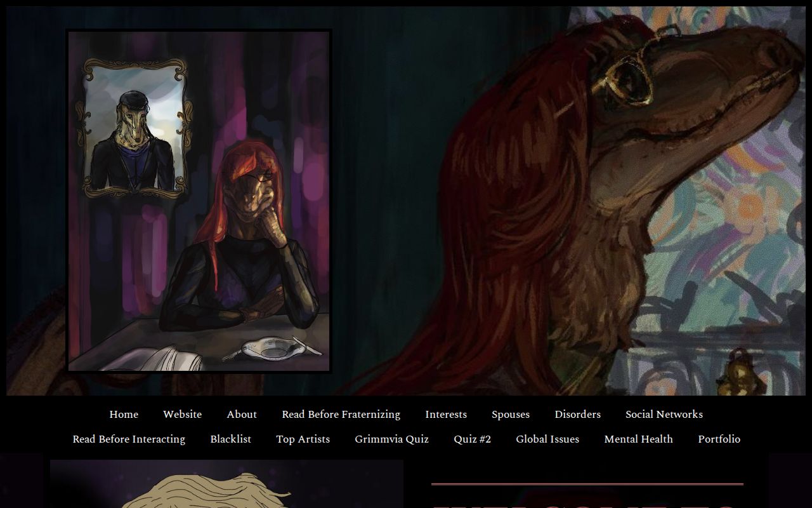Go to Global Issues page
The image size is (812, 508).
click(547, 439)
